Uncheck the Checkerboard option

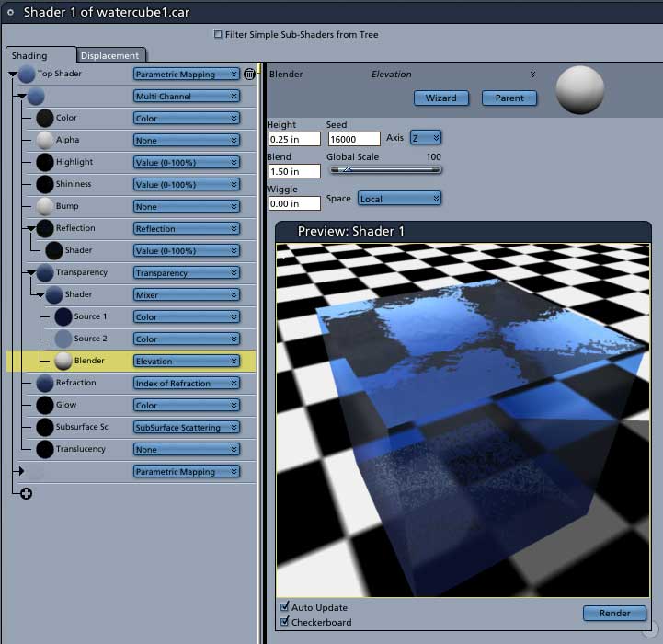pyautogui.click(x=284, y=622)
